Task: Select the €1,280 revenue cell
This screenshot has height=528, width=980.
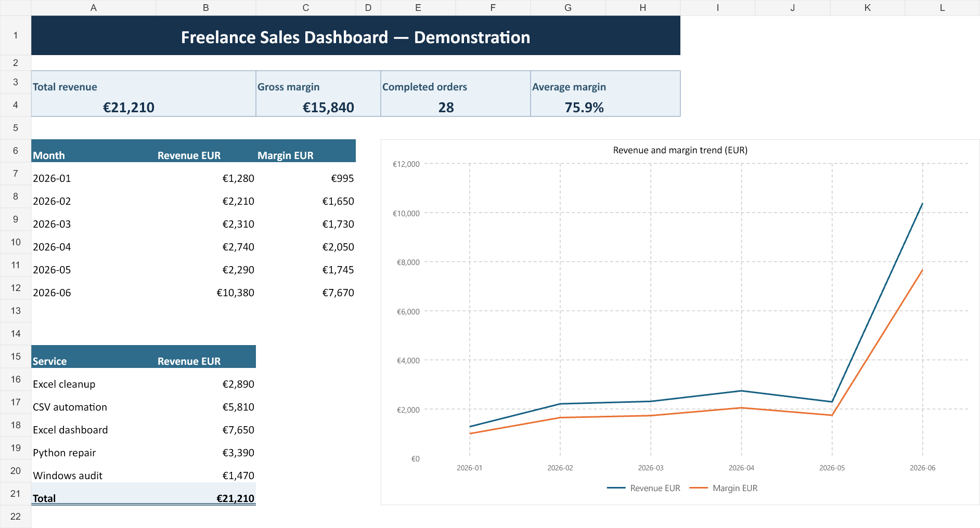Action: point(206,174)
